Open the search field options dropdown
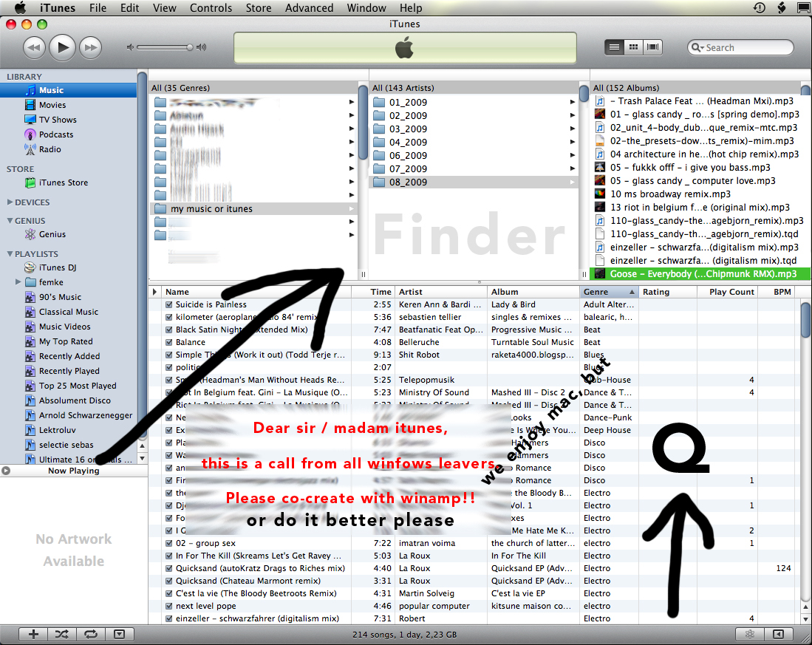The image size is (812, 645). click(698, 47)
